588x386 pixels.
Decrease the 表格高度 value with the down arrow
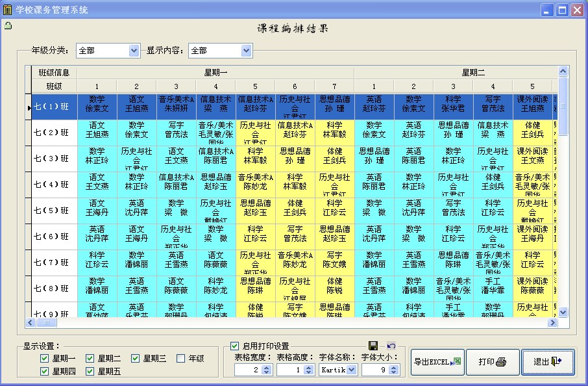[x=308, y=372]
